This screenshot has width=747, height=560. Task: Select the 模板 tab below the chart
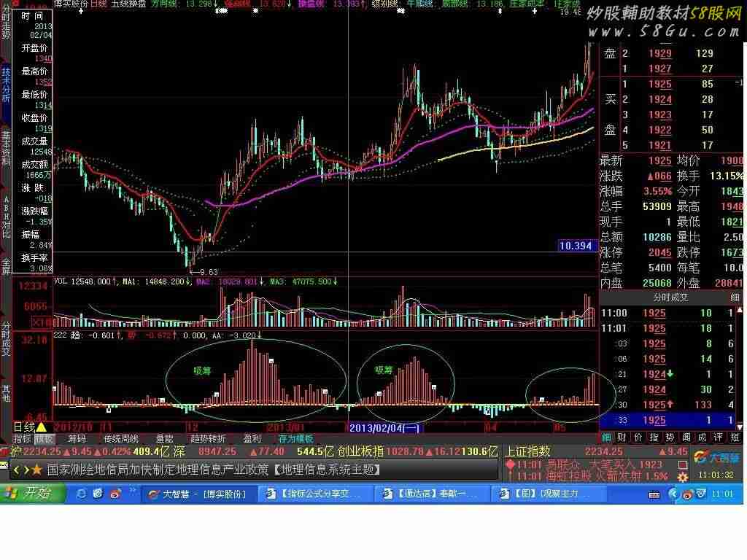click(x=44, y=439)
